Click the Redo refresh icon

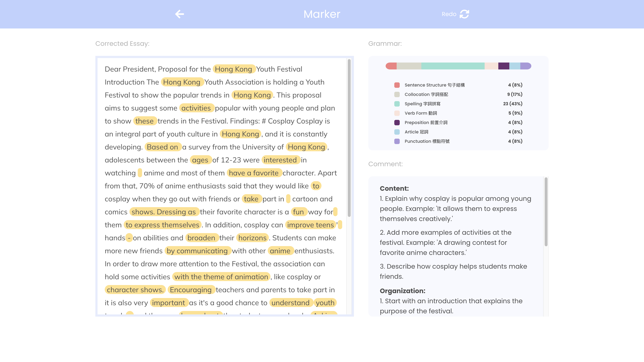[464, 14]
